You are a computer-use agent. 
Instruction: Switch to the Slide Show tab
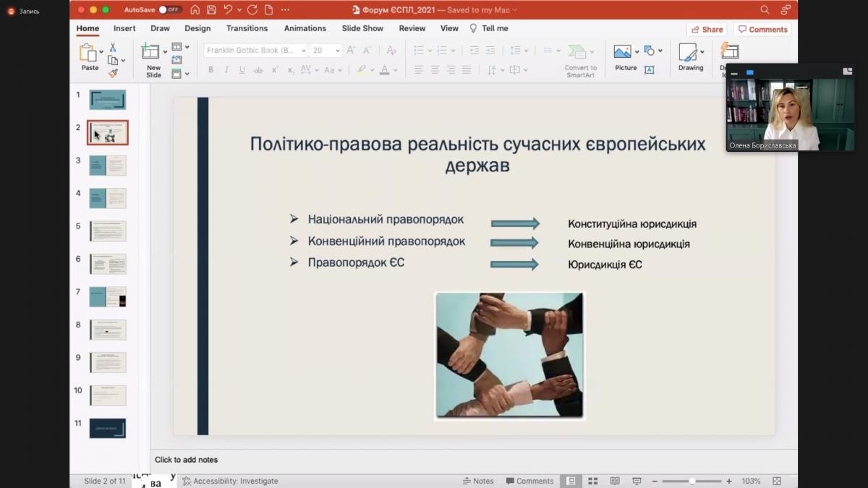coord(362,28)
